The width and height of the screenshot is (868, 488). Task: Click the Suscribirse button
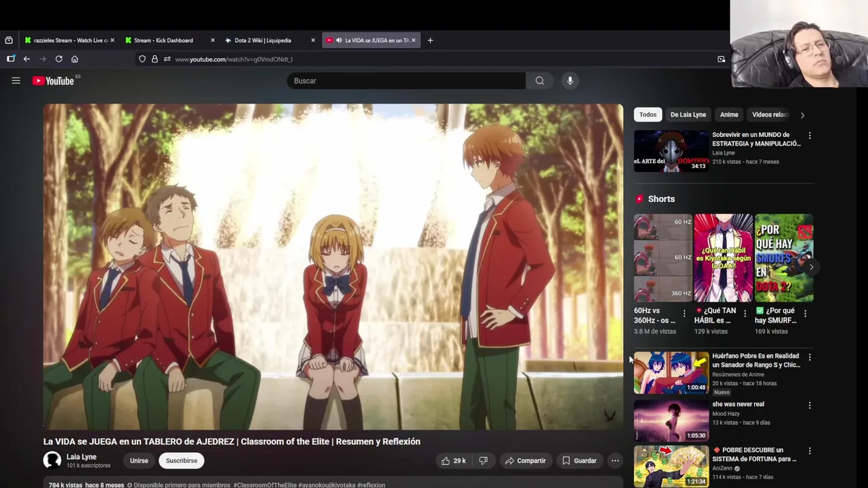181,461
